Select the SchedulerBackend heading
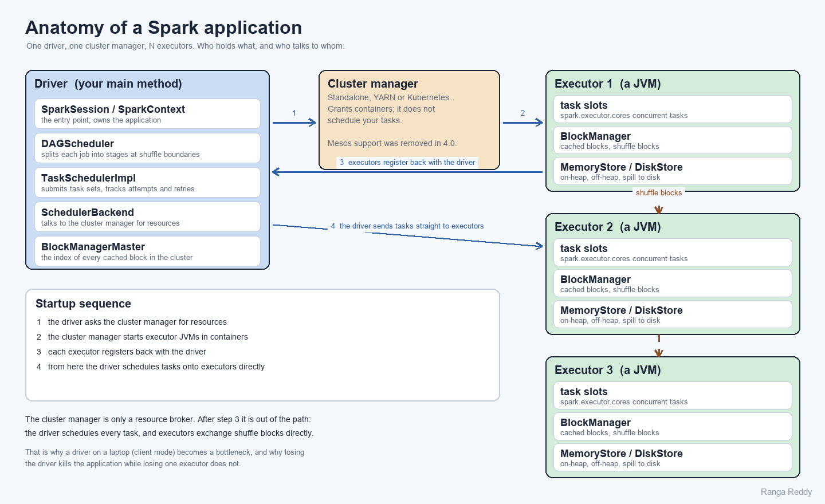The width and height of the screenshot is (825, 504). coord(88,212)
